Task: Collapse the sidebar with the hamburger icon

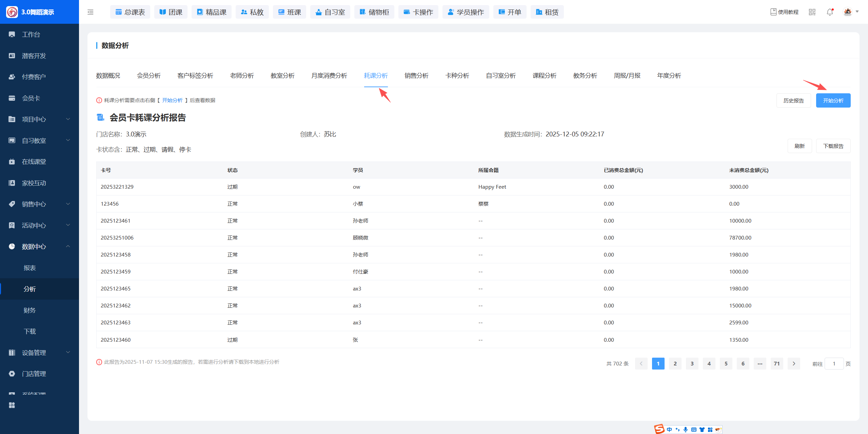Action: (x=90, y=12)
